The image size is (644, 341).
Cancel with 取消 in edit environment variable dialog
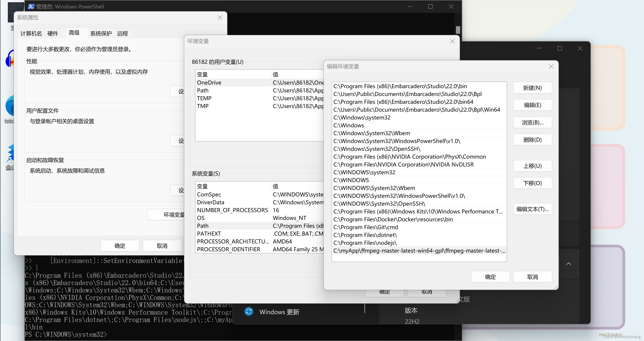pyautogui.click(x=532, y=277)
